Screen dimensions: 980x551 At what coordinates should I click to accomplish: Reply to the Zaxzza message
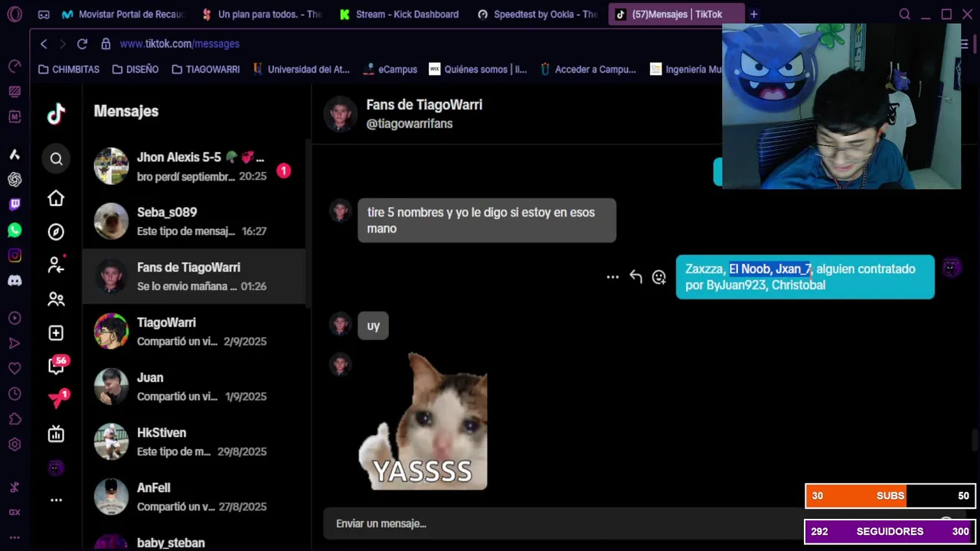tap(635, 277)
